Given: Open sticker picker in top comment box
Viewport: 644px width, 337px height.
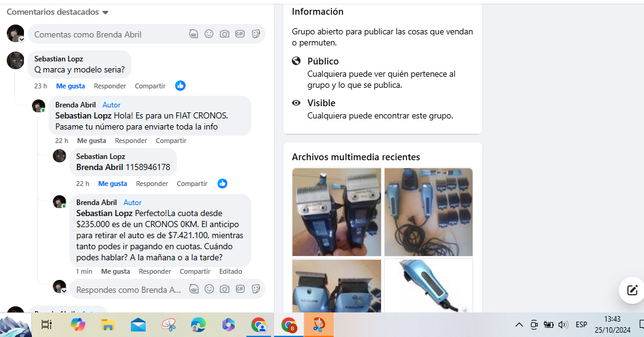Looking at the screenshot, I should (x=256, y=34).
